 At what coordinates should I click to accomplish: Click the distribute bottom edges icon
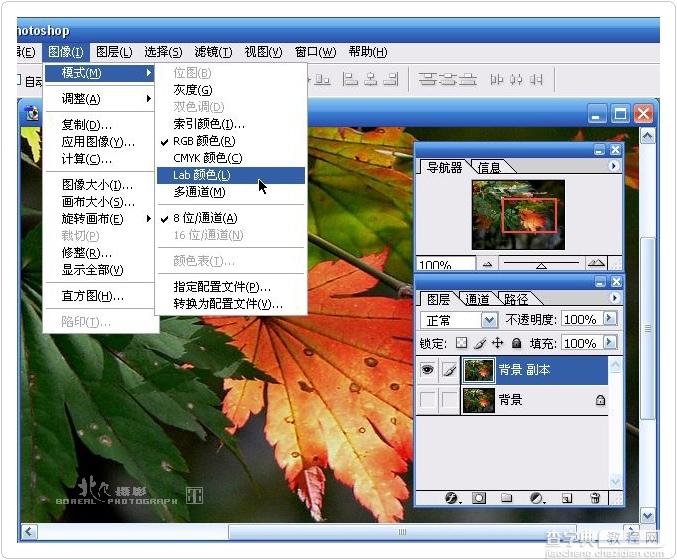468,79
